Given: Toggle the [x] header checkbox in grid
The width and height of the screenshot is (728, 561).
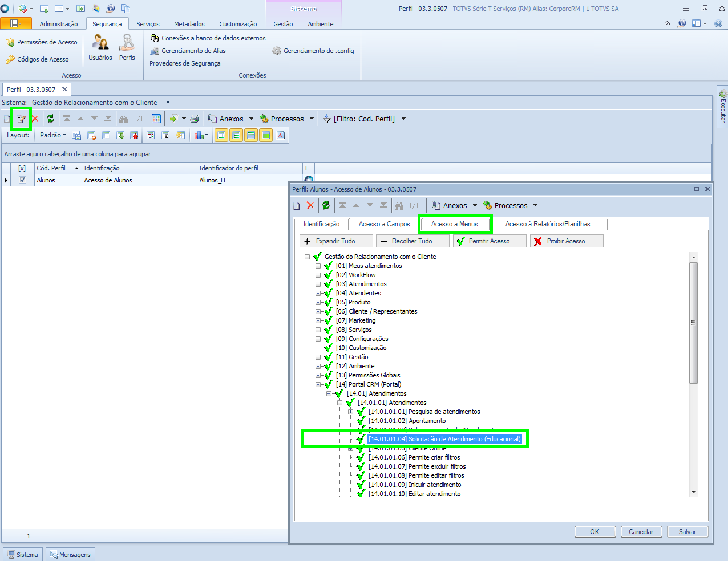Looking at the screenshot, I should (22, 168).
